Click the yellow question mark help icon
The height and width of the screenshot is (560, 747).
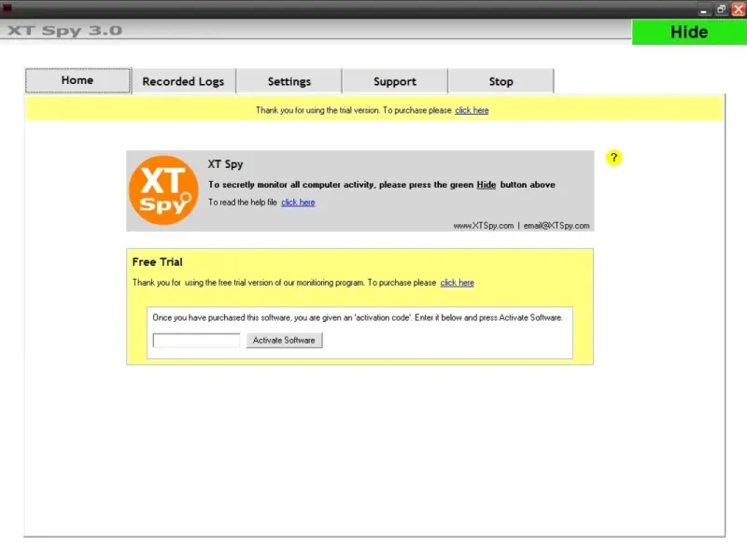(x=613, y=158)
